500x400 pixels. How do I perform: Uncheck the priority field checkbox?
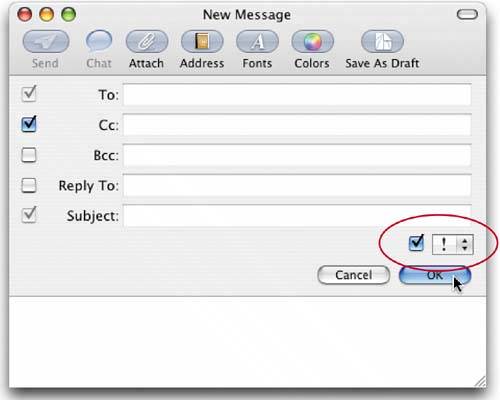coord(416,244)
